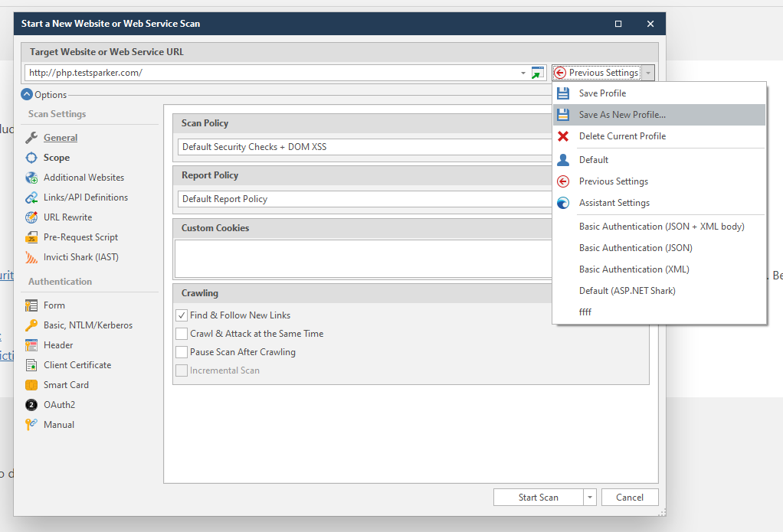This screenshot has height=532, width=783.
Task: Cancel the scan dialog
Action: 629,497
